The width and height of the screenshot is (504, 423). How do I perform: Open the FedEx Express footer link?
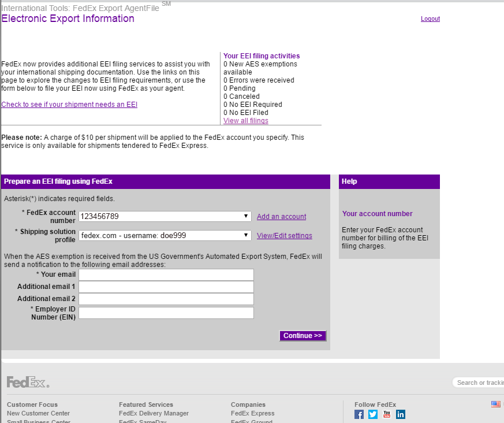point(253,413)
